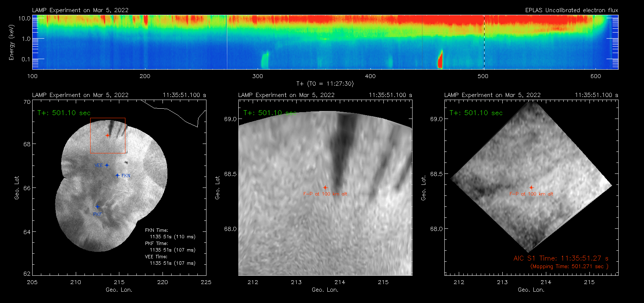Click the '70' latitude tick on left map
This screenshot has height=303, width=644.
pos(27,102)
